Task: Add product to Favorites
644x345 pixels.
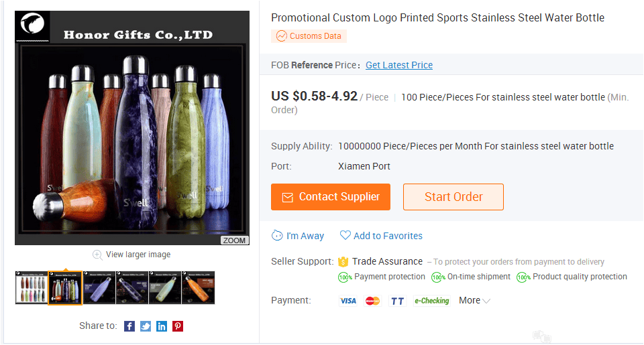Action: (x=381, y=236)
